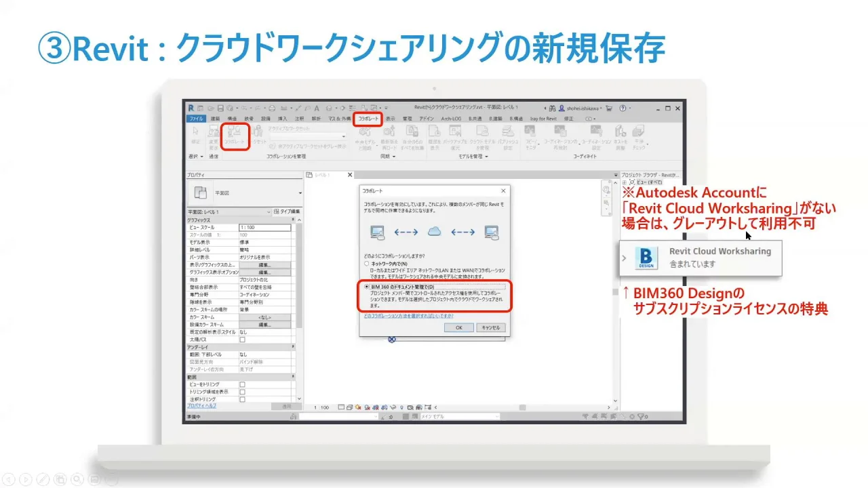
Task: Click the ビュー スケール value field
Action: point(264,227)
